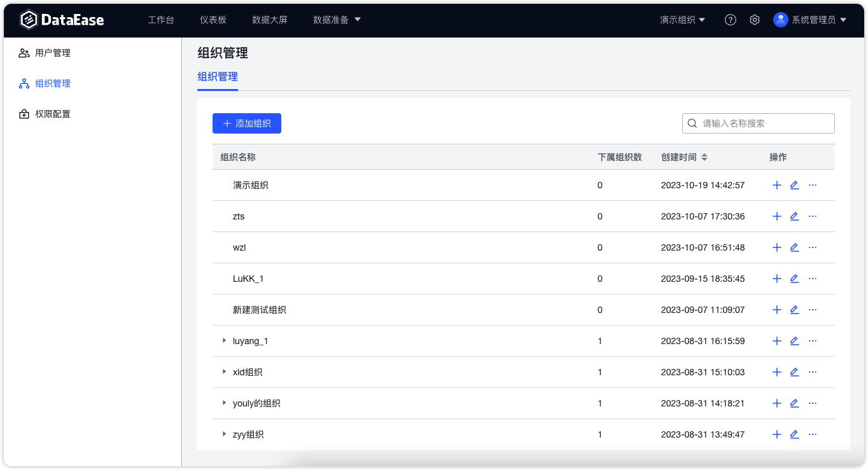The height and width of the screenshot is (470, 868).
Task: Add sub-organization under wzl
Action: 776,247
